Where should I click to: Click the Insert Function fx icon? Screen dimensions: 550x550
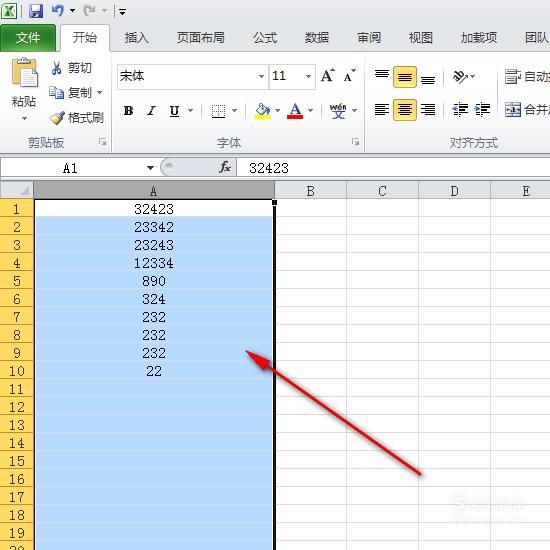pos(224,167)
